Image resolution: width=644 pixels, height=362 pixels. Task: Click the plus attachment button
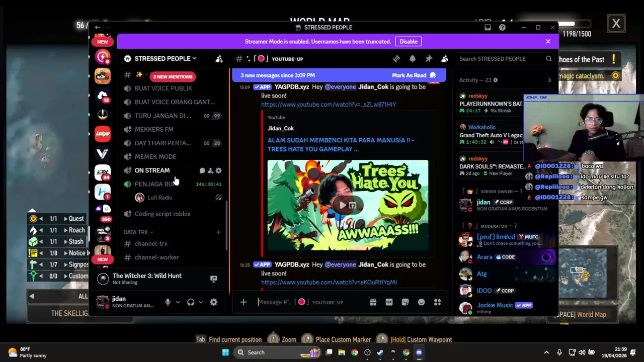point(244,302)
